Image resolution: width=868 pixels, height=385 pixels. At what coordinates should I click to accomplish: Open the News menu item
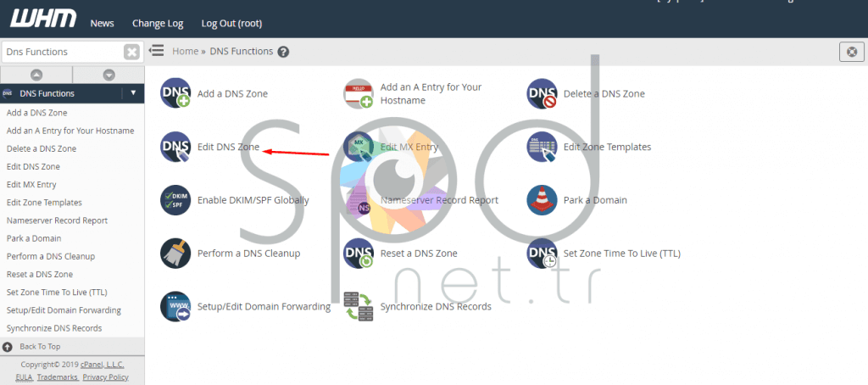103,23
